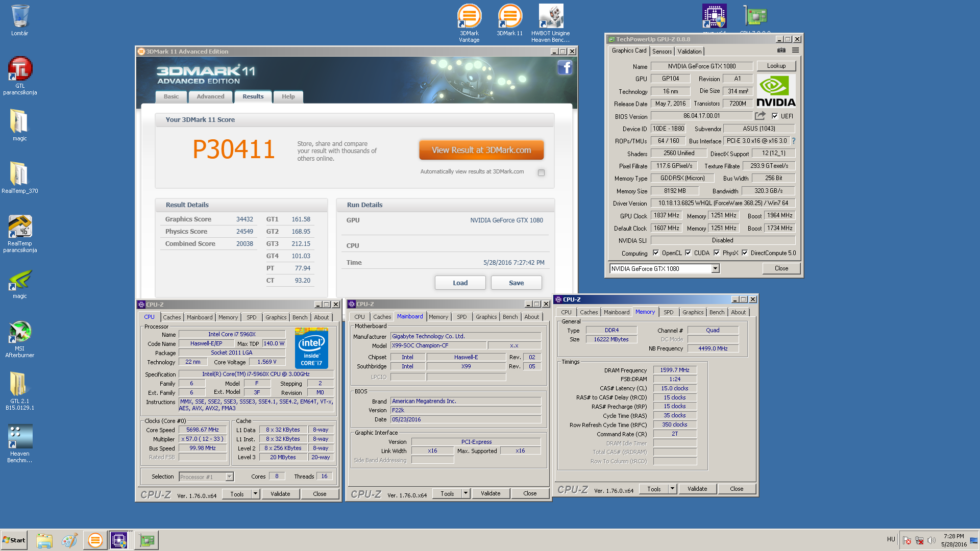This screenshot has width=980, height=551.
Task: Expand Tools dropdown arrow in Mainboard CPU-Z window
Action: pyautogui.click(x=465, y=493)
